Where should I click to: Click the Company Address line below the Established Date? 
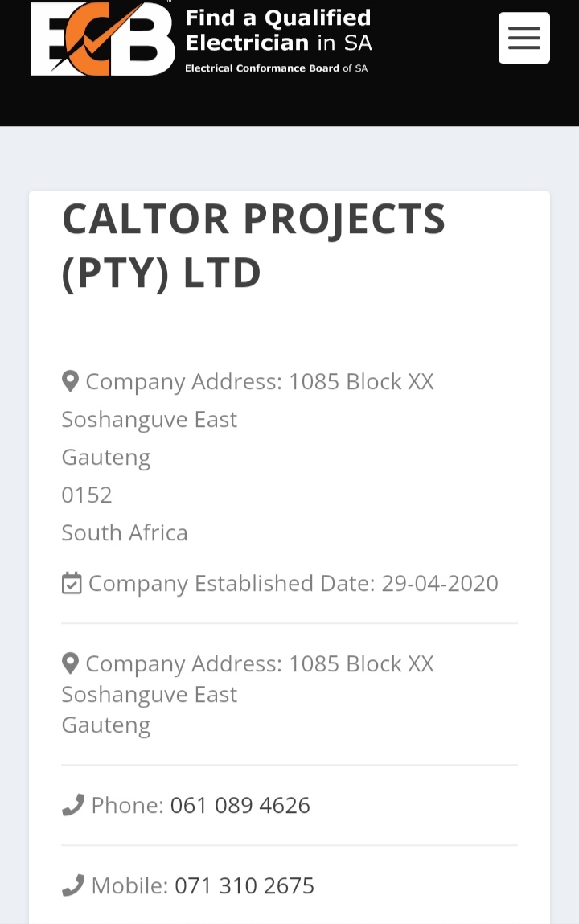pos(259,663)
